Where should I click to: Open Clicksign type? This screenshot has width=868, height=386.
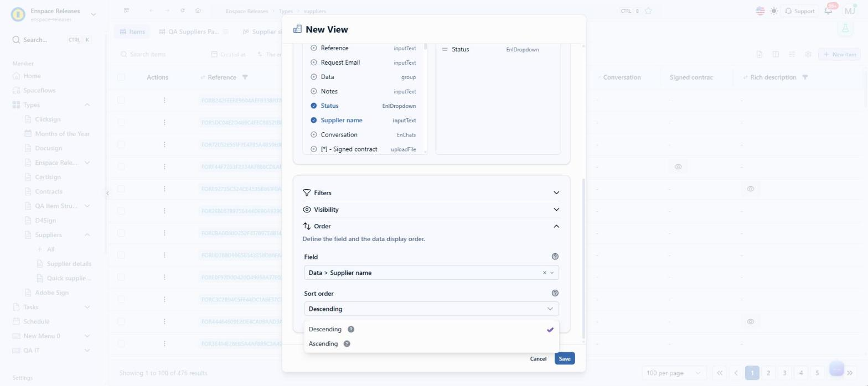(x=48, y=119)
